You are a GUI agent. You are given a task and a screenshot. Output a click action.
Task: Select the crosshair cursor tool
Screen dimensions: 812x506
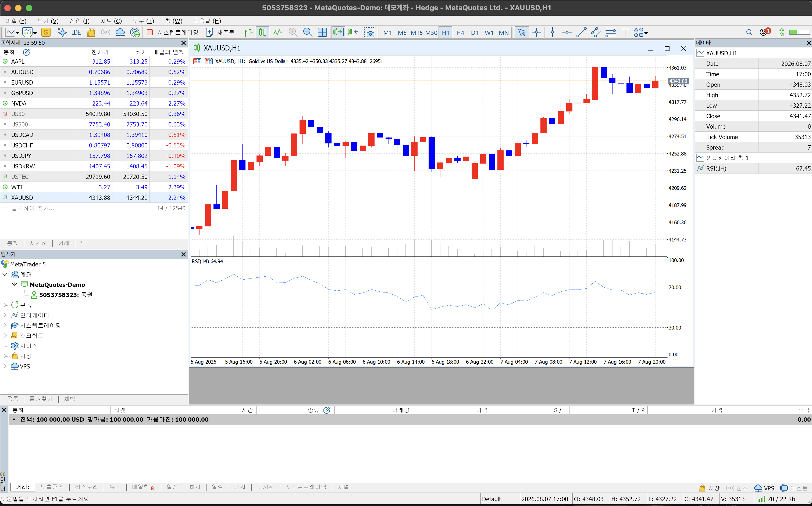pos(536,32)
